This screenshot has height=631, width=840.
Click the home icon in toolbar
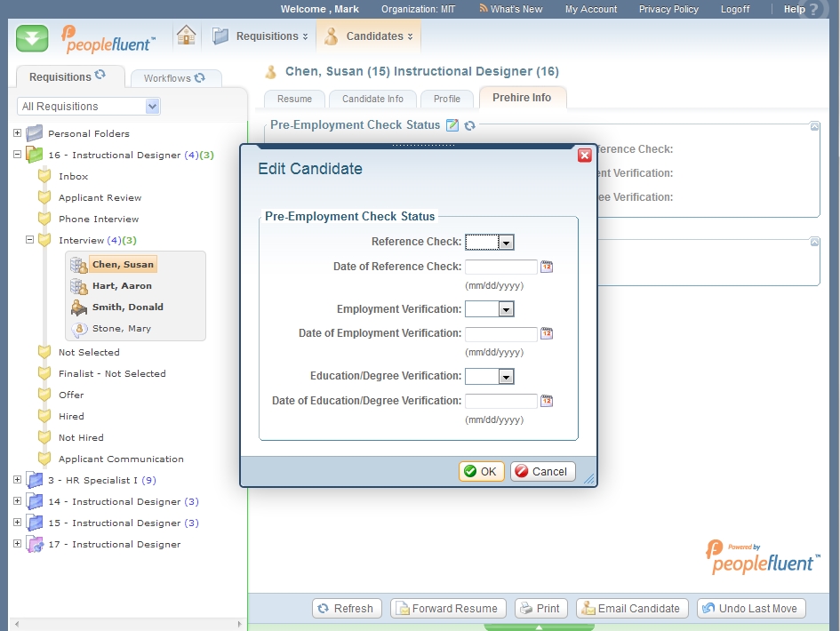186,36
